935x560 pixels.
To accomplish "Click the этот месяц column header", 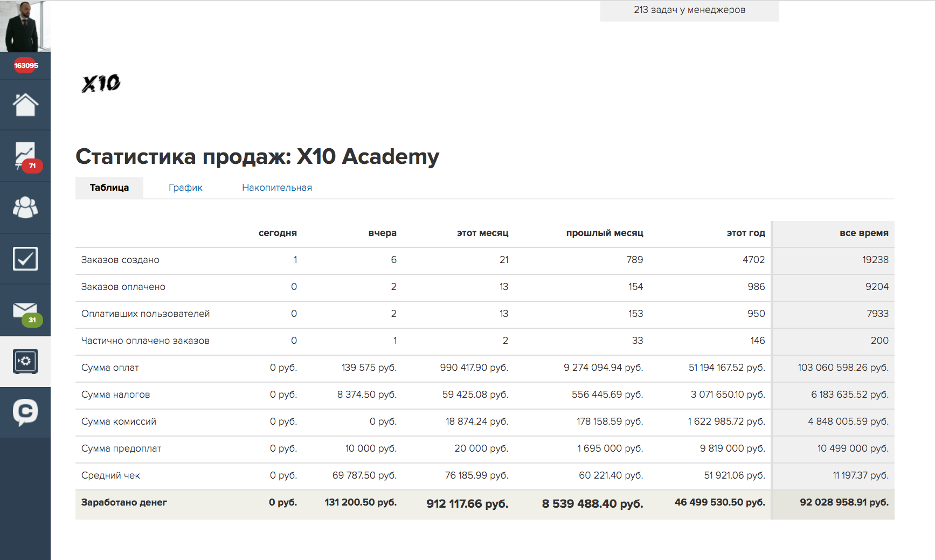I will [483, 233].
